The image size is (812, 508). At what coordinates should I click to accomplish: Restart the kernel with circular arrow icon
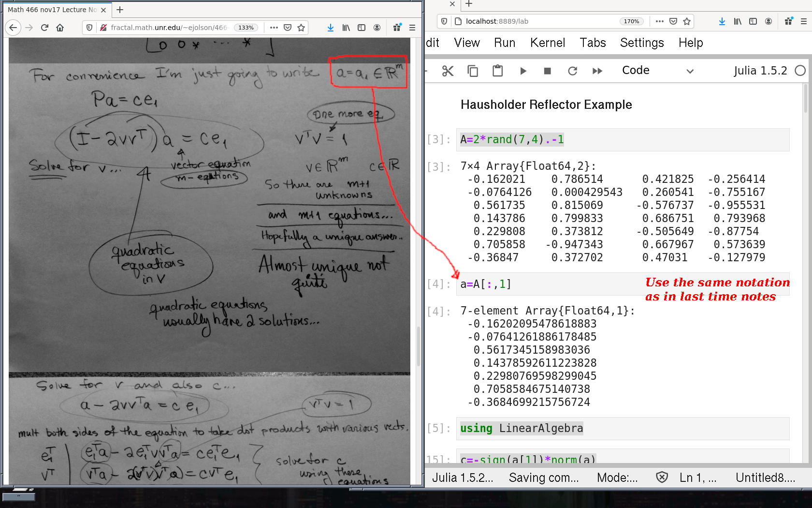point(573,71)
